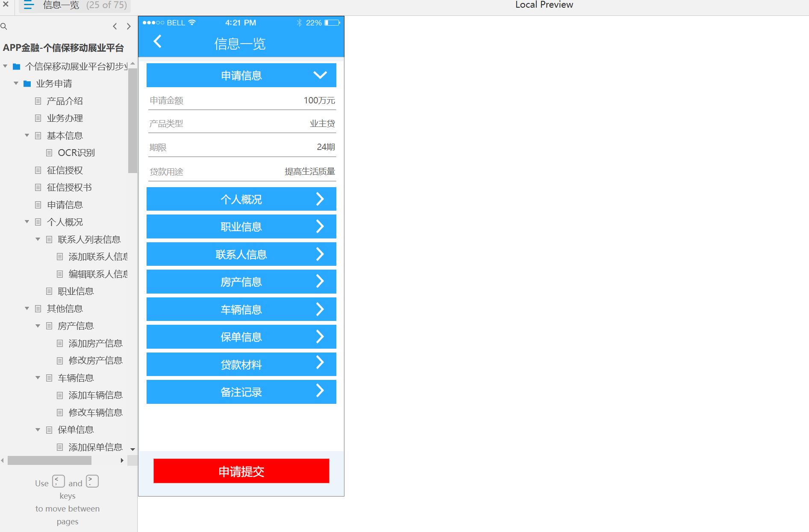Open the 职业信息 page in sitemap
809x532 pixels.
point(76,291)
